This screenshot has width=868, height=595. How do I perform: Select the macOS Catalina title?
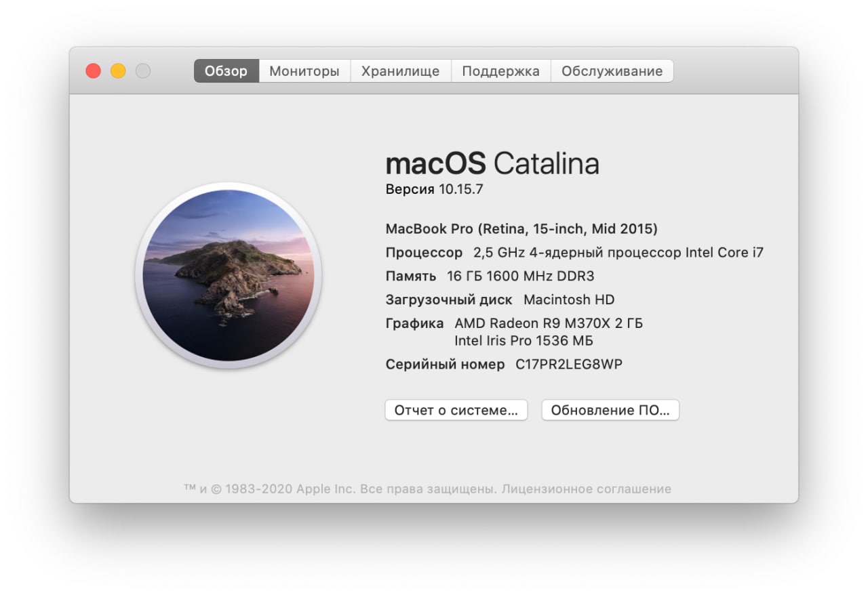[492, 163]
